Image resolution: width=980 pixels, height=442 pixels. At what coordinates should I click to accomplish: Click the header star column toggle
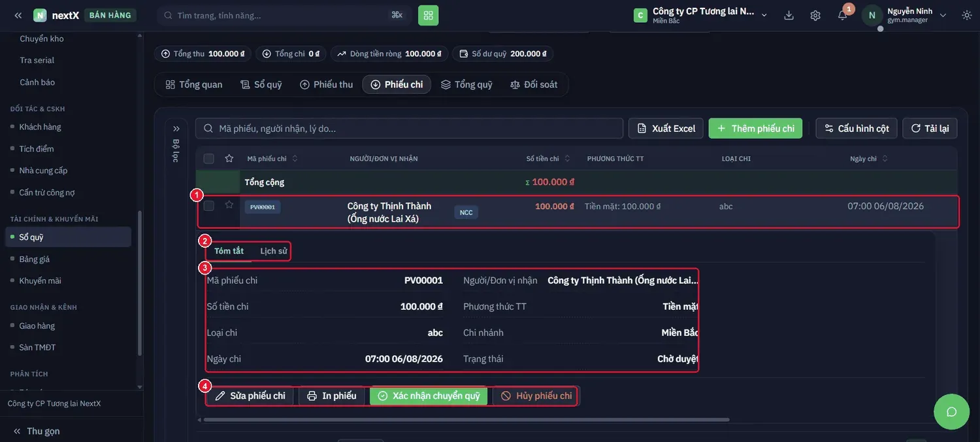point(229,158)
